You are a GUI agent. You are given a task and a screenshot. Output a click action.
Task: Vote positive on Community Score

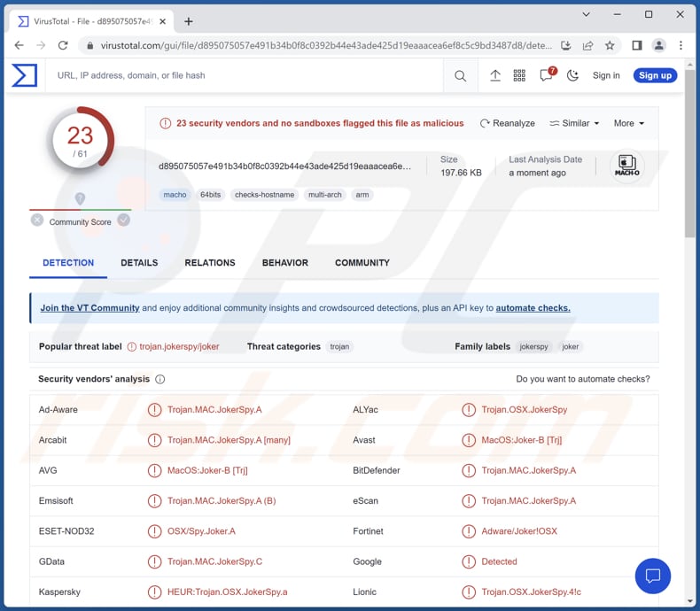pos(124,220)
